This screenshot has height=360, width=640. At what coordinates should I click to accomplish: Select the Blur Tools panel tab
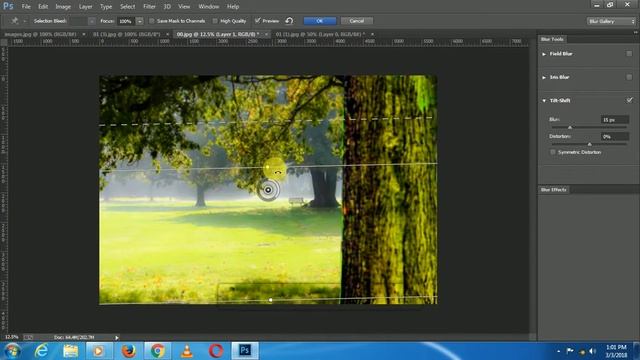552,39
